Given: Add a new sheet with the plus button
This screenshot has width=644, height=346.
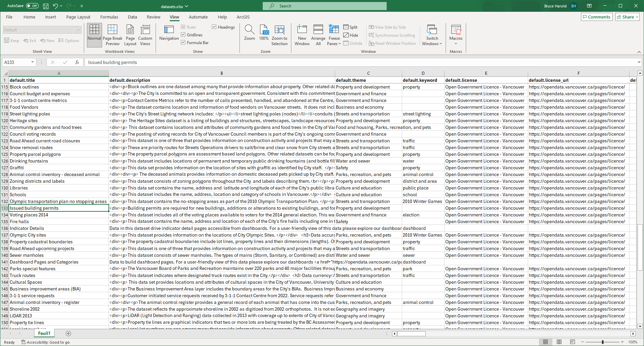Looking at the screenshot, I should [68, 333].
